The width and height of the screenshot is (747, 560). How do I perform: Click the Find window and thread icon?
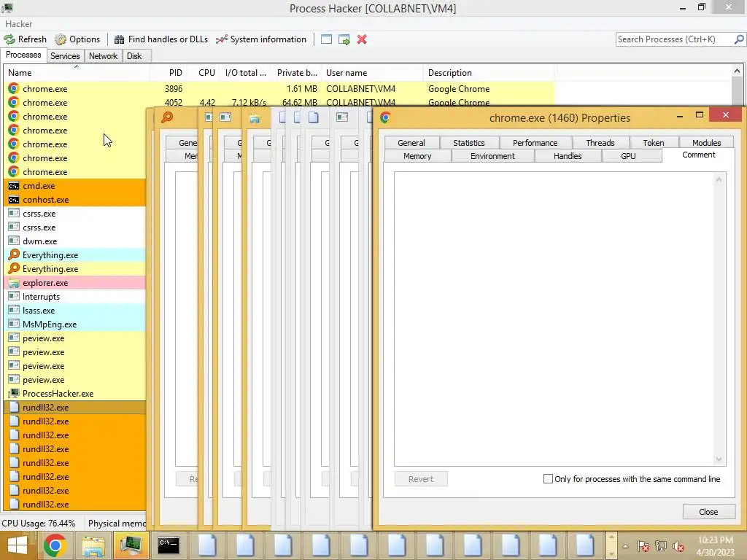tap(344, 39)
